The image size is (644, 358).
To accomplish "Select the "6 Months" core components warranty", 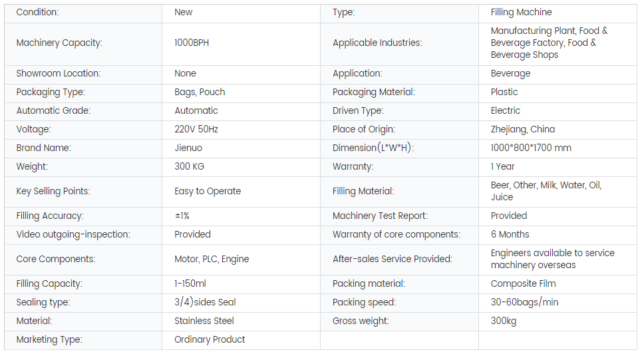I will point(510,234).
